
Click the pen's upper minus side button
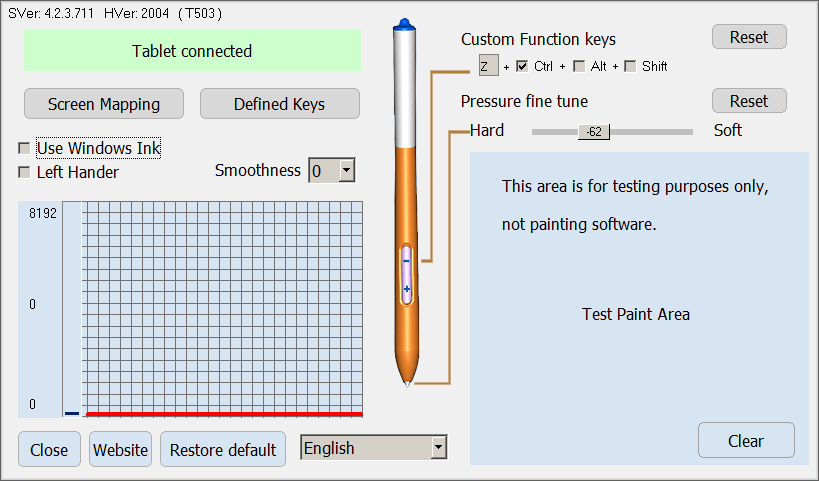[406, 259]
